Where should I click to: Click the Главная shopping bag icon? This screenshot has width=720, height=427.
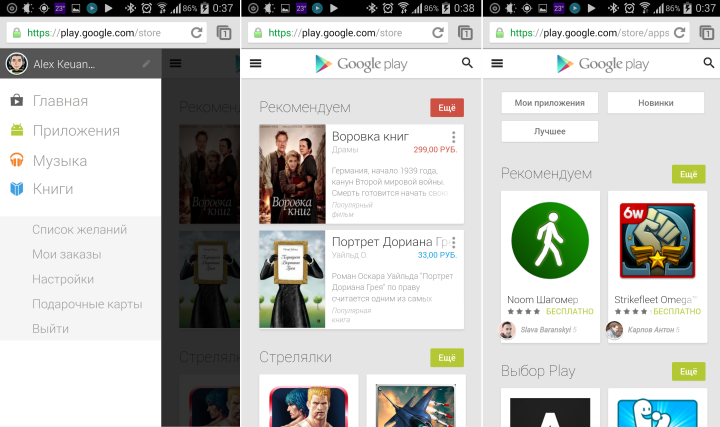pos(17,100)
